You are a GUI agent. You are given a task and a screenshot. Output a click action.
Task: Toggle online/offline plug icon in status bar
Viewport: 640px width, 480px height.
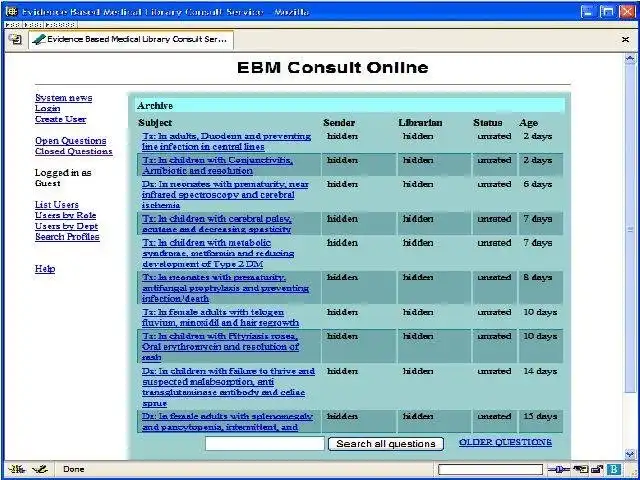pyautogui.click(x=558, y=469)
